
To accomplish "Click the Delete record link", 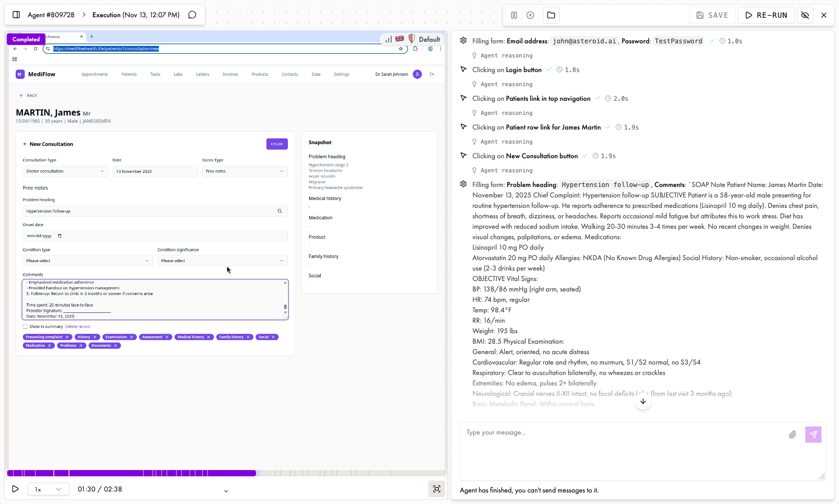I will pos(78,326).
